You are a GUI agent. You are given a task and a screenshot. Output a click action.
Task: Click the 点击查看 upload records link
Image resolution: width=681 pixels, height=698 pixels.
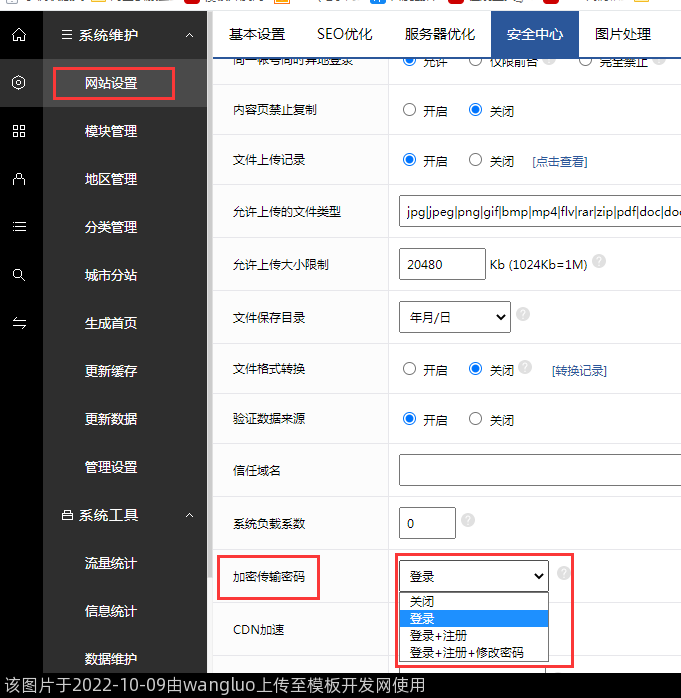pyautogui.click(x=559, y=161)
